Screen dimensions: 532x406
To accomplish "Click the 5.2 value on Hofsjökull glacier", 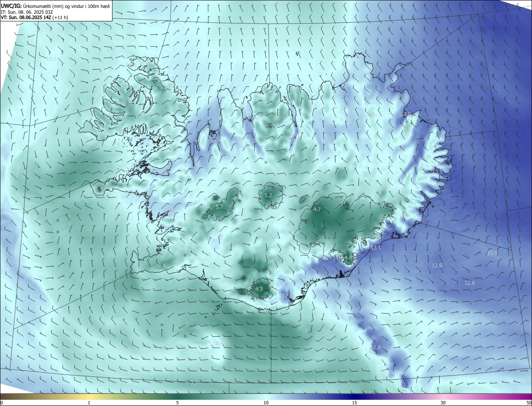I will [x=268, y=195].
